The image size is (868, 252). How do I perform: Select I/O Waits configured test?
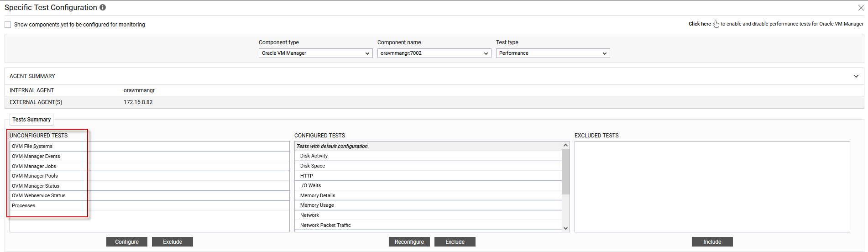coord(428,185)
